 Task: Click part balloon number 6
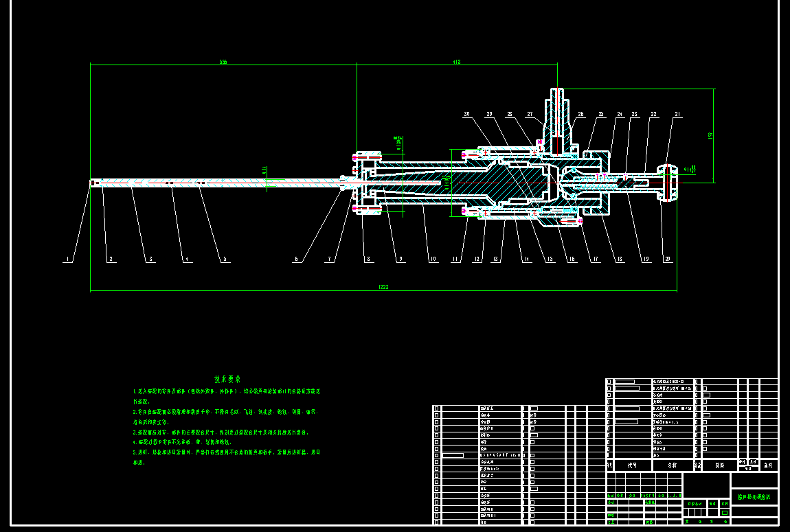pyautogui.click(x=296, y=259)
